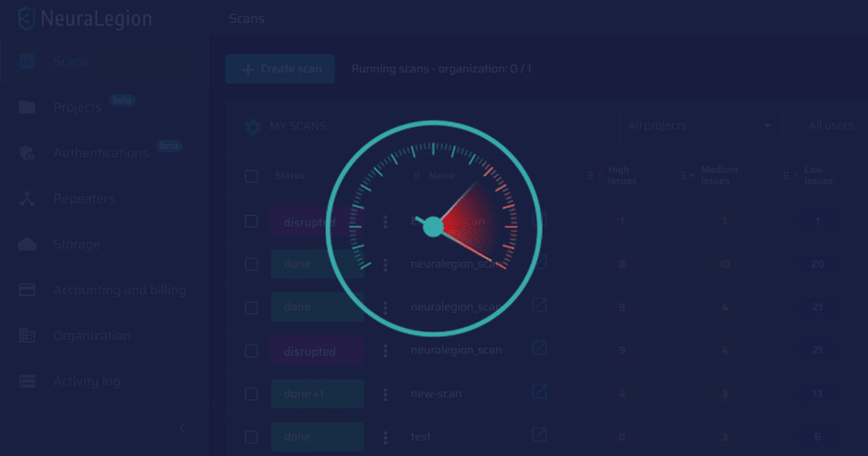Click the MY SCANS heading text
This screenshot has width=868, height=456.
[x=298, y=126]
